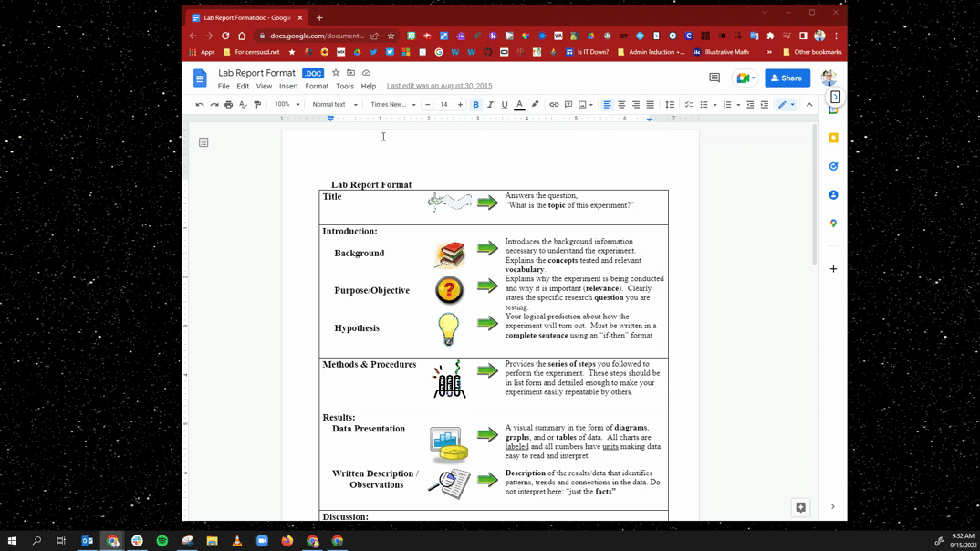Image resolution: width=980 pixels, height=551 pixels.
Task: Open the Help menu
Action: pyautogui.click(x=368, y=87)
